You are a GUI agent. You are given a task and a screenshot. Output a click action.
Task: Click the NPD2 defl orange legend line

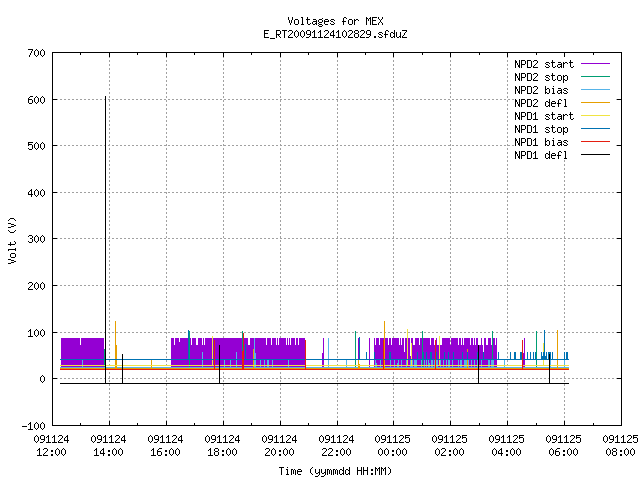pyautogui.click(x=595, y=103)
